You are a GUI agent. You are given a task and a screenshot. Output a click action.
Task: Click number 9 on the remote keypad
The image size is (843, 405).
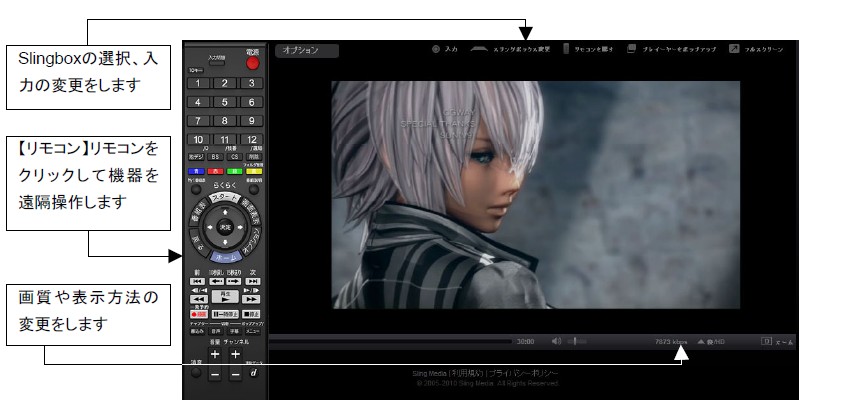[x=251, y=121]
